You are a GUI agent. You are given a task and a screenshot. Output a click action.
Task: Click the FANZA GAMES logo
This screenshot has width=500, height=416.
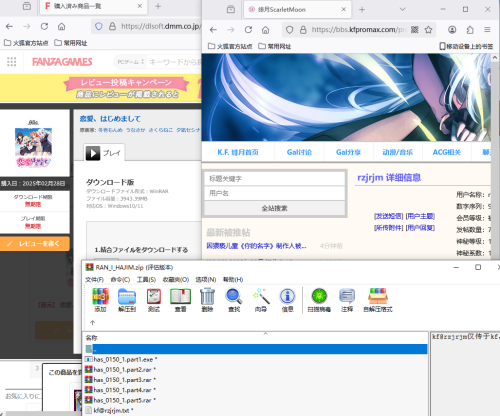click(62, 62)
